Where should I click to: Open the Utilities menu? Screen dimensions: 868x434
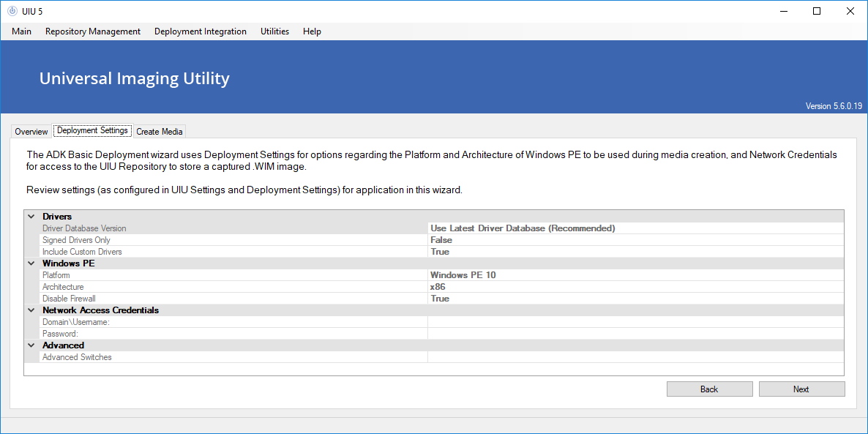[x=274, y=31]
